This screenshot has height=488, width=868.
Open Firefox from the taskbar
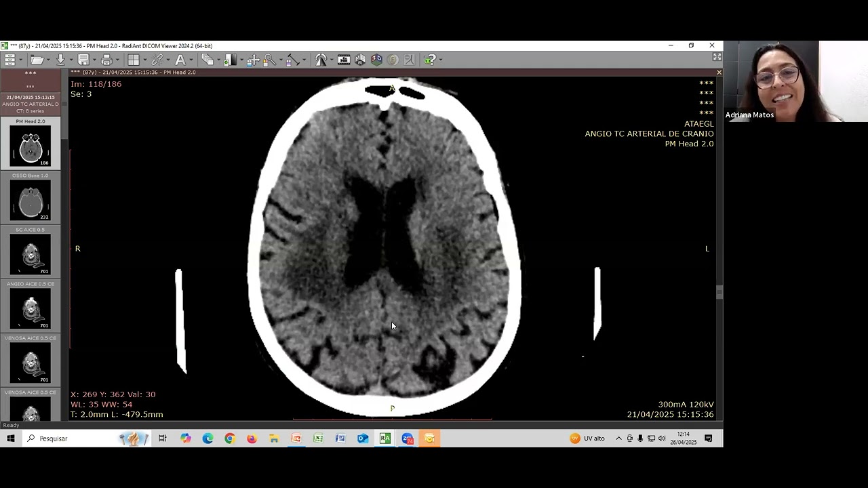252,439
